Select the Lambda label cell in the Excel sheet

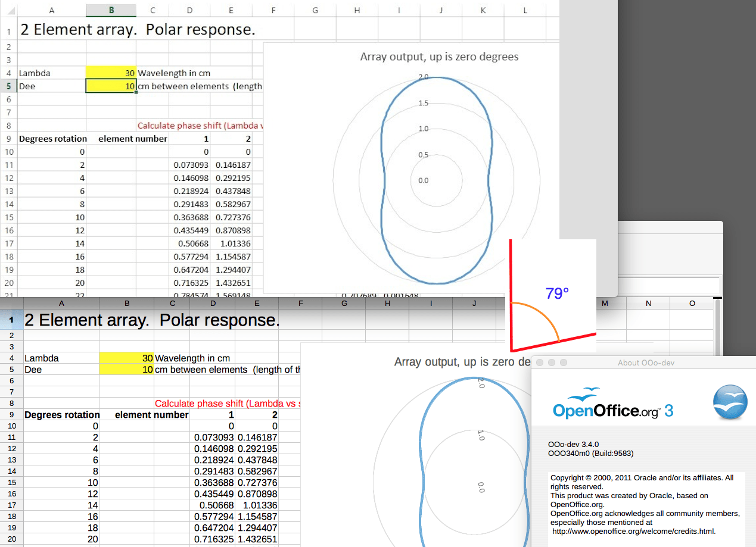(x=51, y=73)
